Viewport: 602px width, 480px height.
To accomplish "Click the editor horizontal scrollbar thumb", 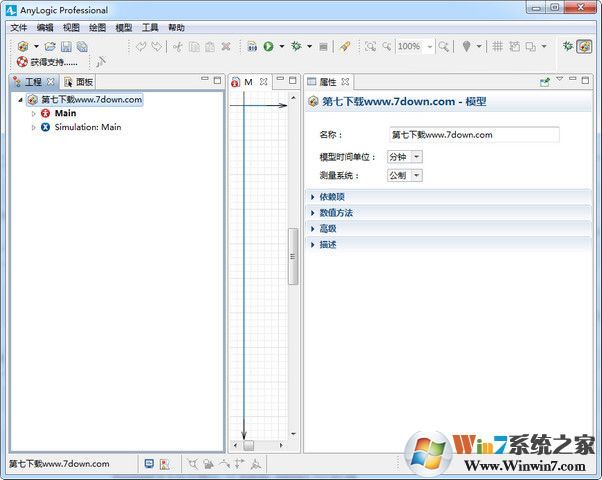I will coord(248,445).
